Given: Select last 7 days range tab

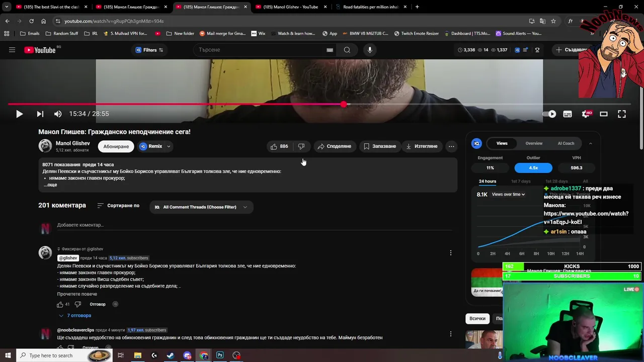Looking at the screenshot, I should [521, 181].
